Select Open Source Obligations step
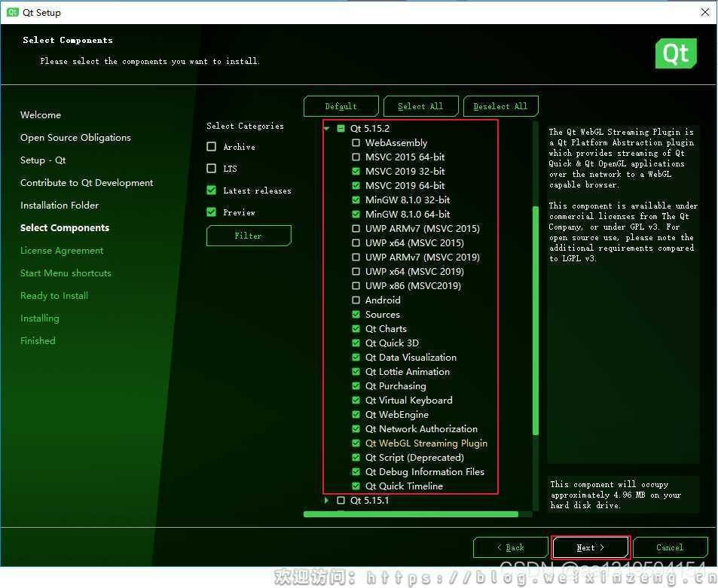 point(75,137)
